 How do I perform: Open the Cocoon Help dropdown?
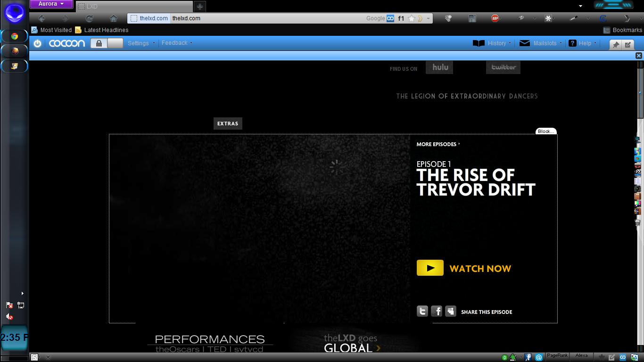click(582, 43)
